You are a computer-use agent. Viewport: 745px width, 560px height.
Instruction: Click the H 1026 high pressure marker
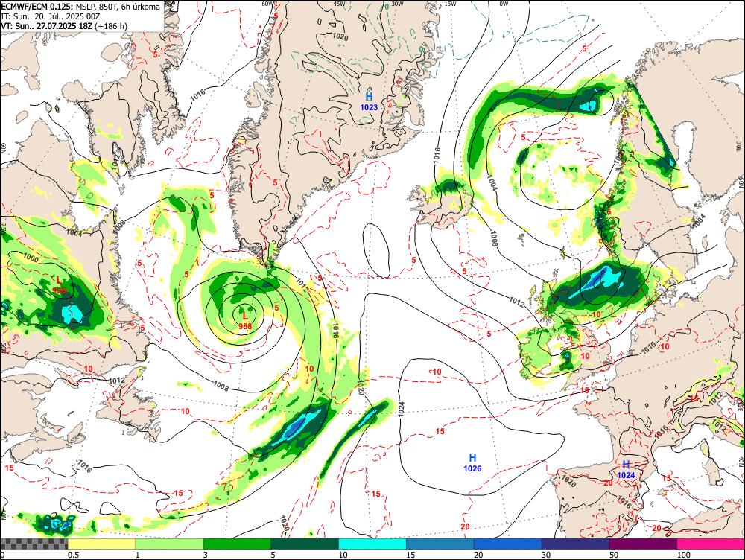click(472, 462)
